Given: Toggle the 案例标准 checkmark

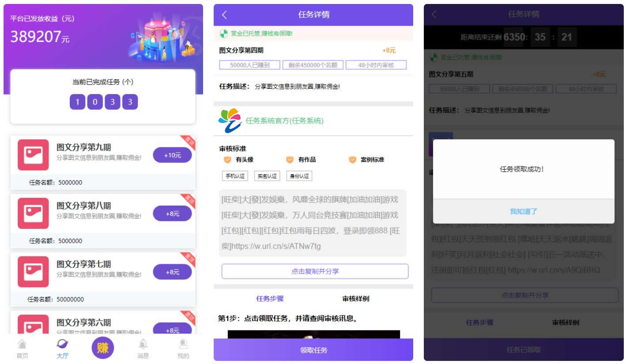Looking at the screenshot, I should (x=352, y=159).
